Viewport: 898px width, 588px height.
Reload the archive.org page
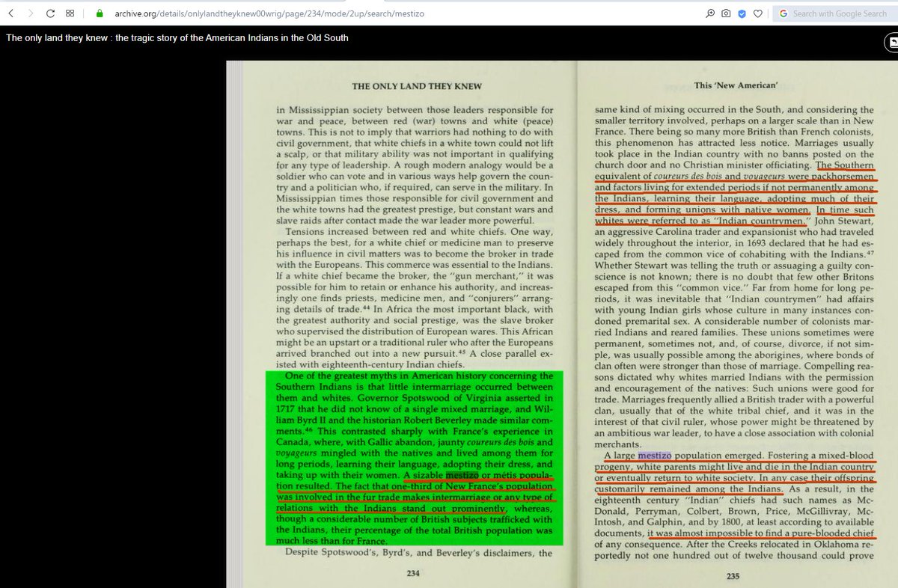pyautogui.click(x=50, y=13)
